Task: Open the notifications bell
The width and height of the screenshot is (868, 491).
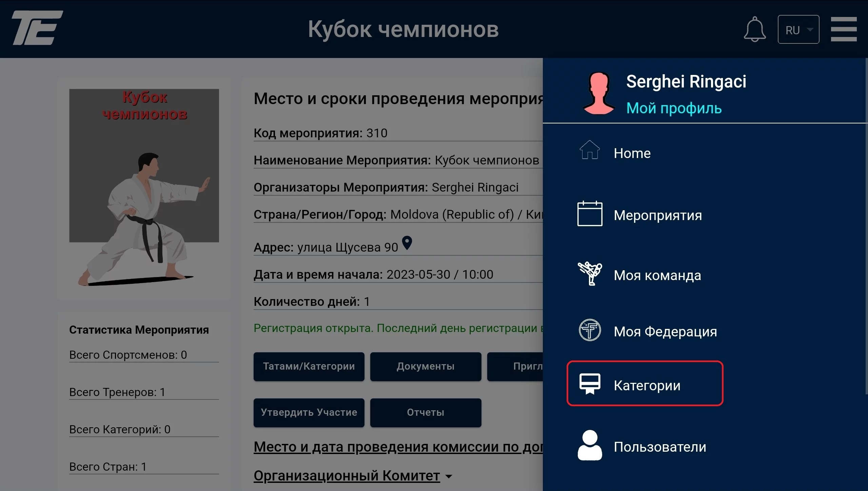Action: point(754,29)
